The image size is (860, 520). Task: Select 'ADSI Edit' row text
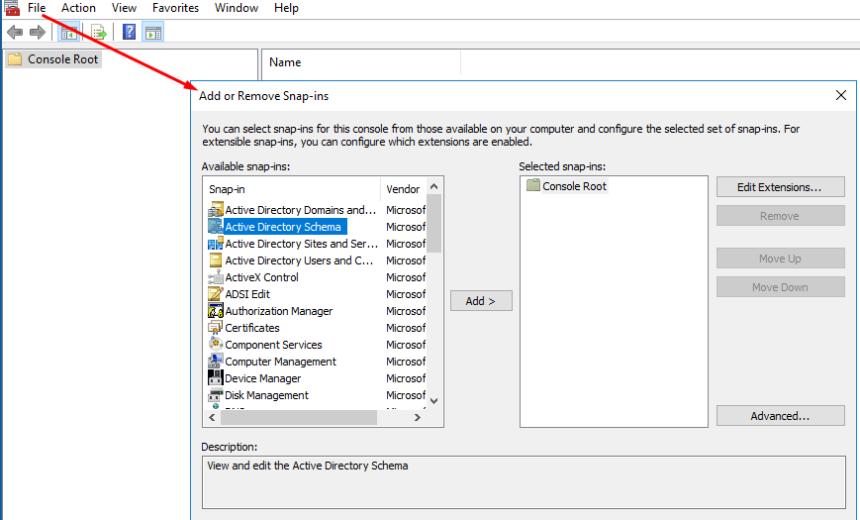pos(247,294)
